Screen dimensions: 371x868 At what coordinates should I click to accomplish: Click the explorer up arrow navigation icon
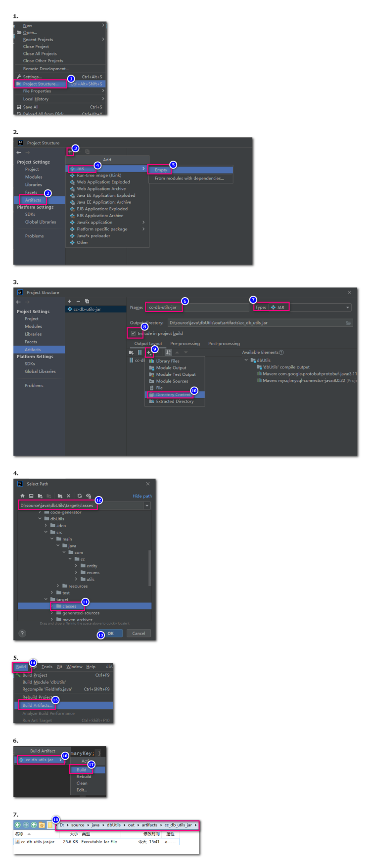click(34, 824)
